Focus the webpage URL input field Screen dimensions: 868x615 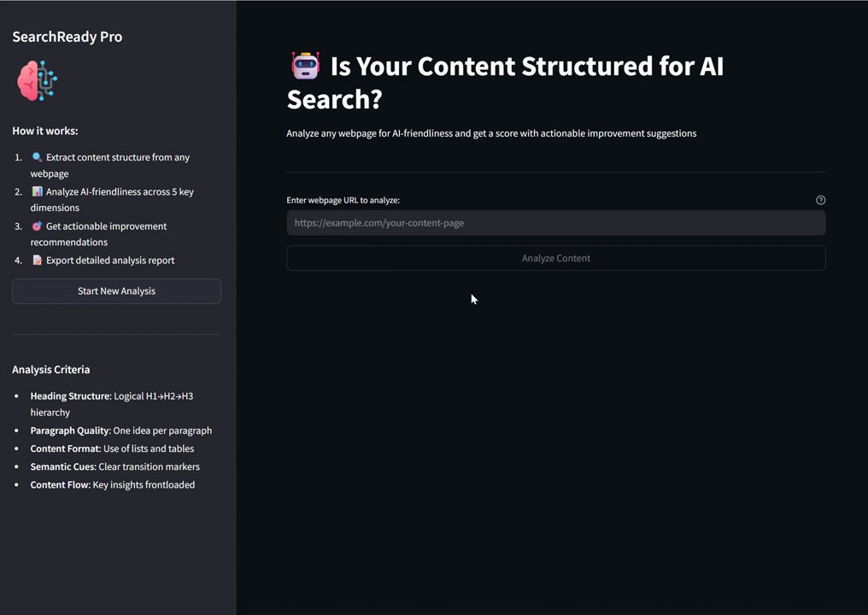click(x=556, y=223)
